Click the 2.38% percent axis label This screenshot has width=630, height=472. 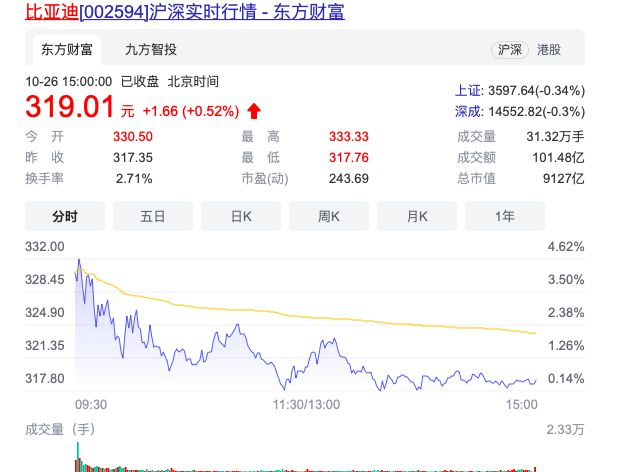[x=566, y=312]
